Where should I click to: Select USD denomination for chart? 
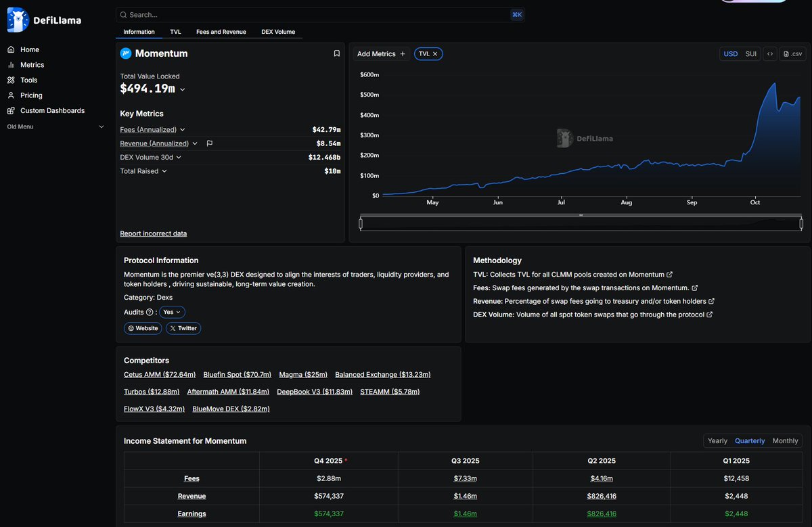[731, 53]
